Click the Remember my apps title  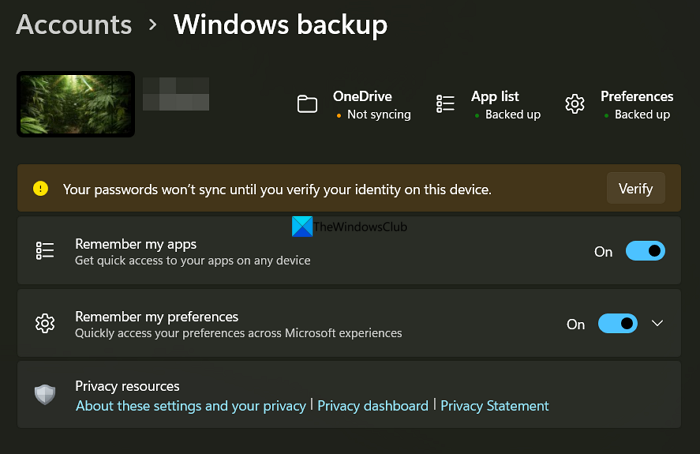pyautogui.click(x=136, y=244)
